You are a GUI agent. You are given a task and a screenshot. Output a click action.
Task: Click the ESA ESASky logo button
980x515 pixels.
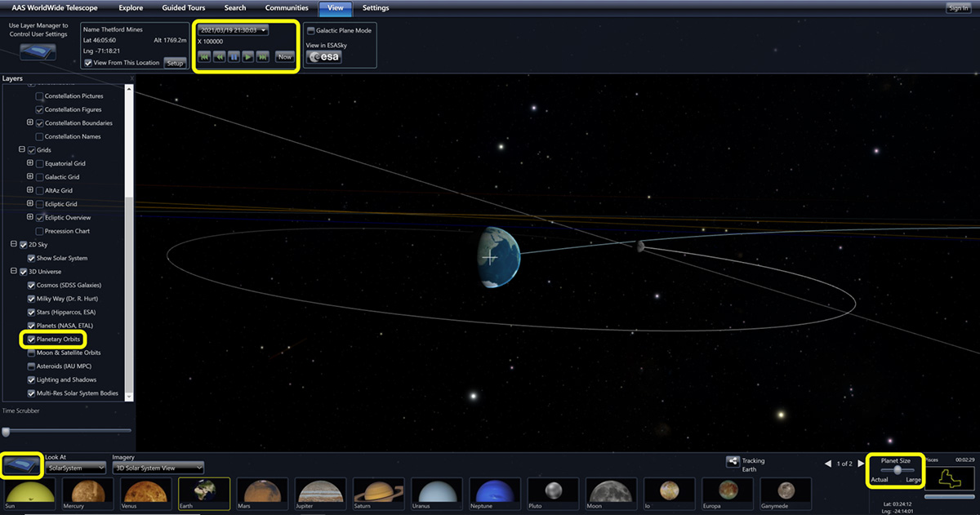(x=323, y=57)
